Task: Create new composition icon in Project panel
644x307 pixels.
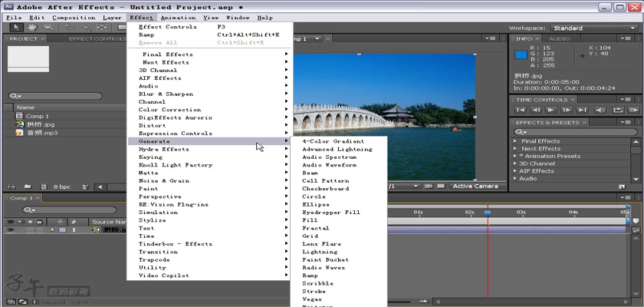Action: click(44, 187)
